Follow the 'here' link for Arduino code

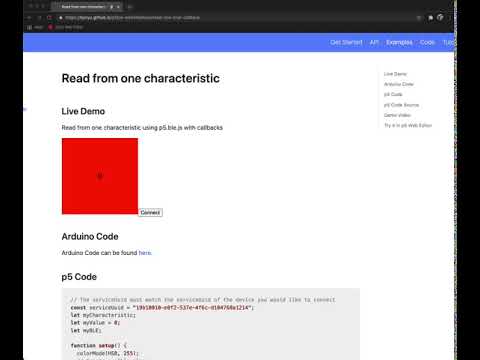(145, 253)
